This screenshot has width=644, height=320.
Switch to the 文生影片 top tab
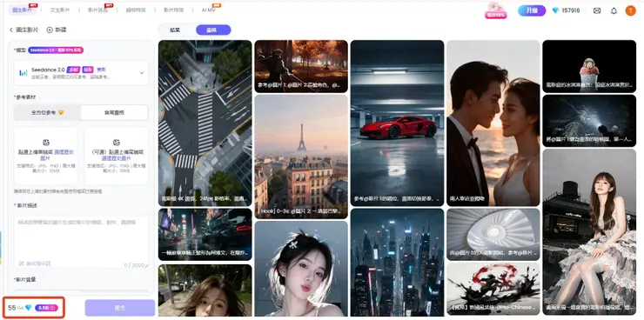point(60,10)
